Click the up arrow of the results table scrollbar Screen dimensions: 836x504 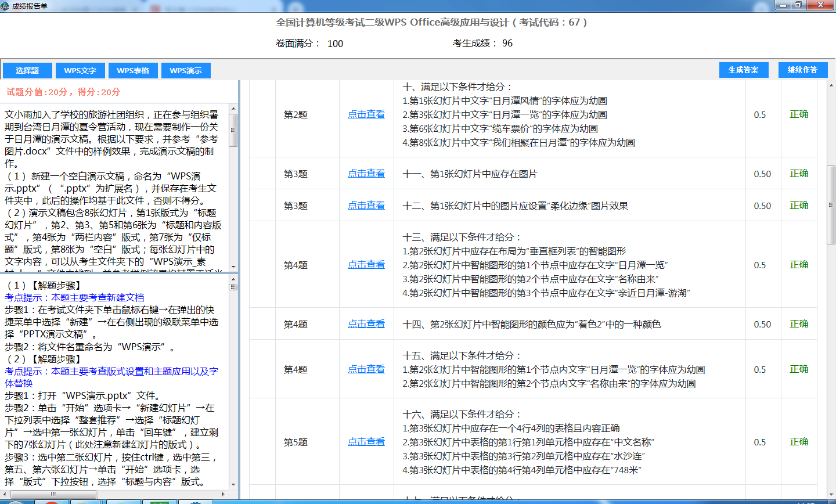click(x=831, y=85)
